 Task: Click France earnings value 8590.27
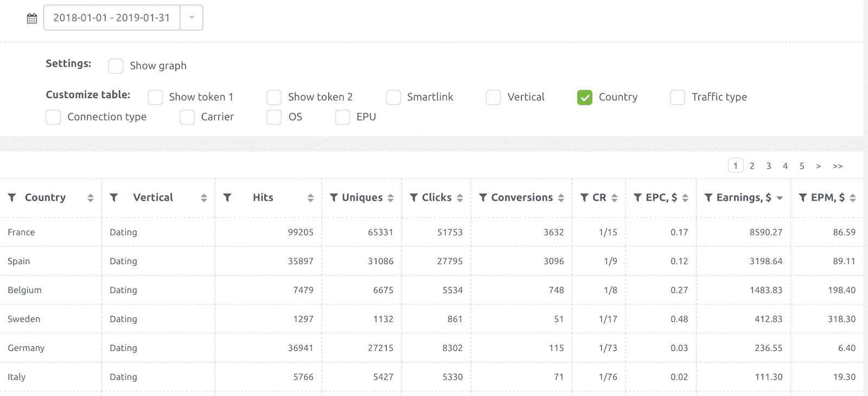coord(766,232)
